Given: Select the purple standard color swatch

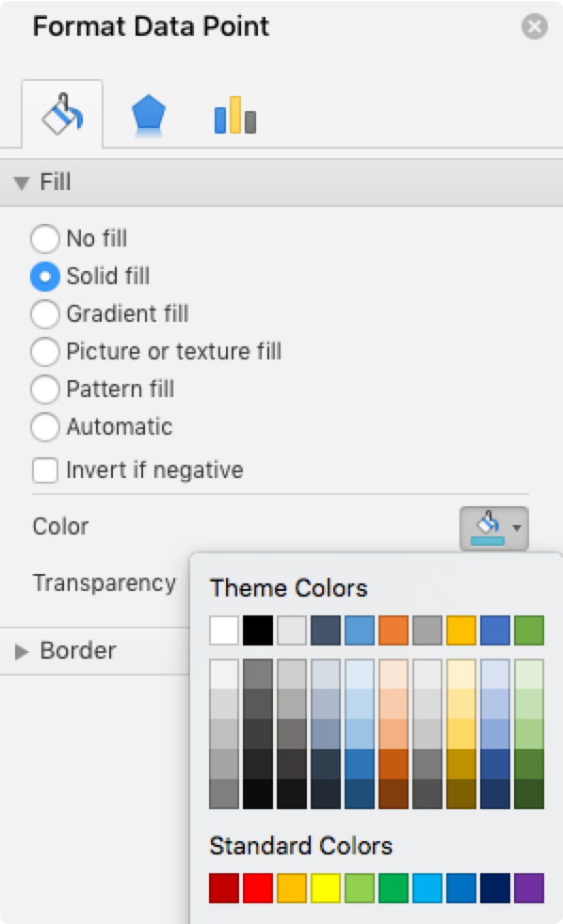Looking at the screenshot, I should pos(529,888).
